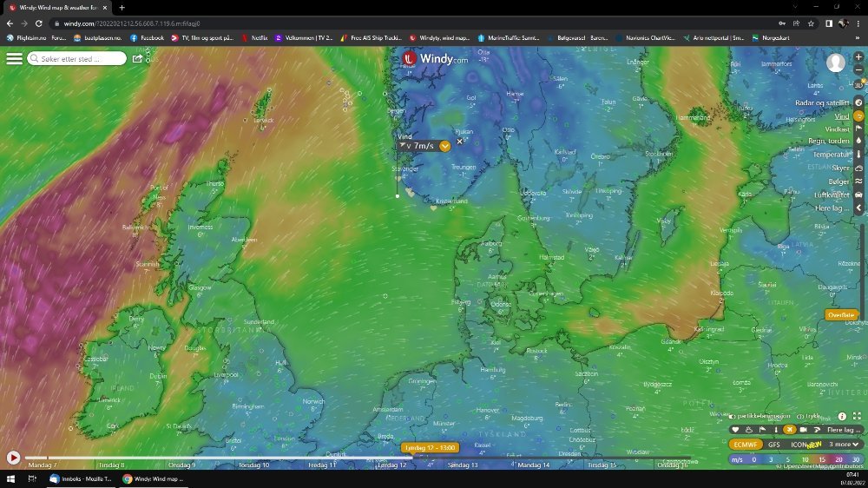
Task: Click the Regn, torden label
Action: pyautogui.click(x=829, y=142)
